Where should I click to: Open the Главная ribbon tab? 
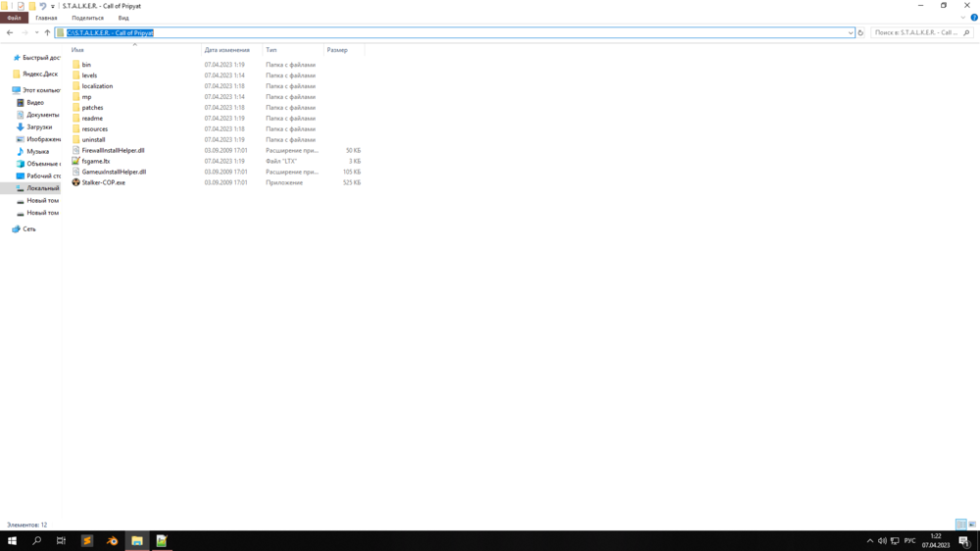[46, 18]
